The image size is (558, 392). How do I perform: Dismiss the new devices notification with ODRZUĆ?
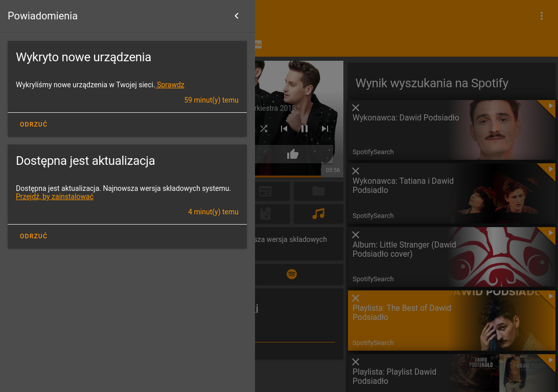pos(33,125)
